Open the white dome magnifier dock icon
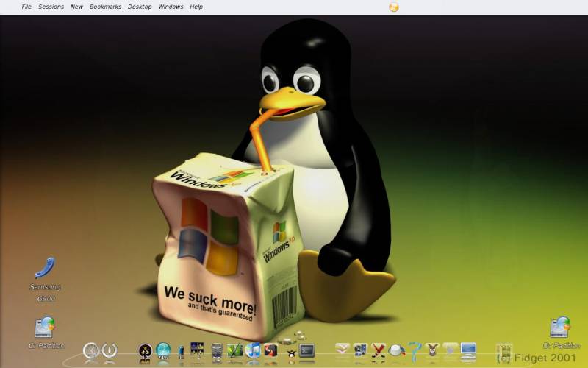 (396, 350)
